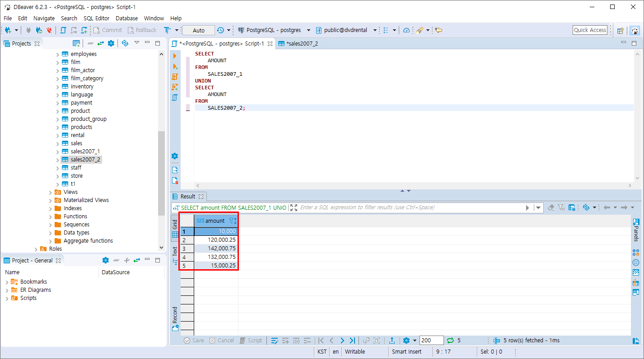Click Projects panel configuration gear icon

[x=111, y=43]
